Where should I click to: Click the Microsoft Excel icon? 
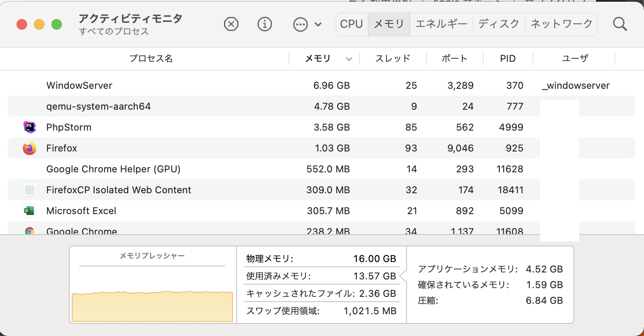tap(29, 211)
